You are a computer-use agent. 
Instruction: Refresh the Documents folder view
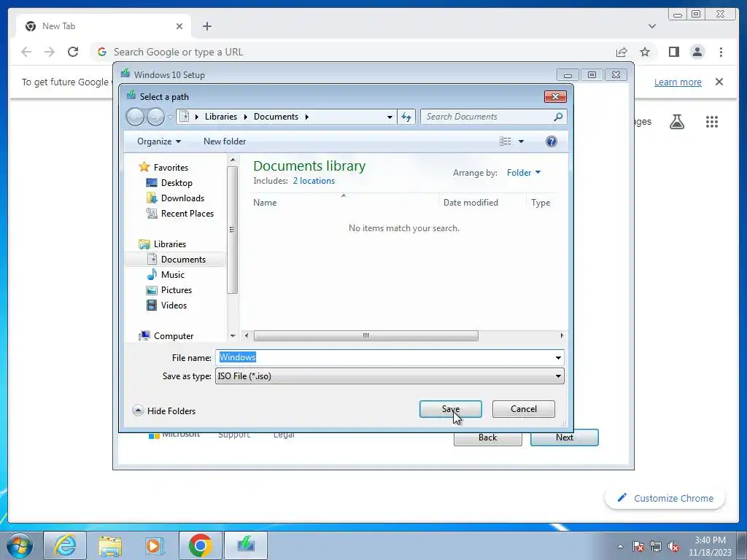pyautogui.click(x=406, y=117)
